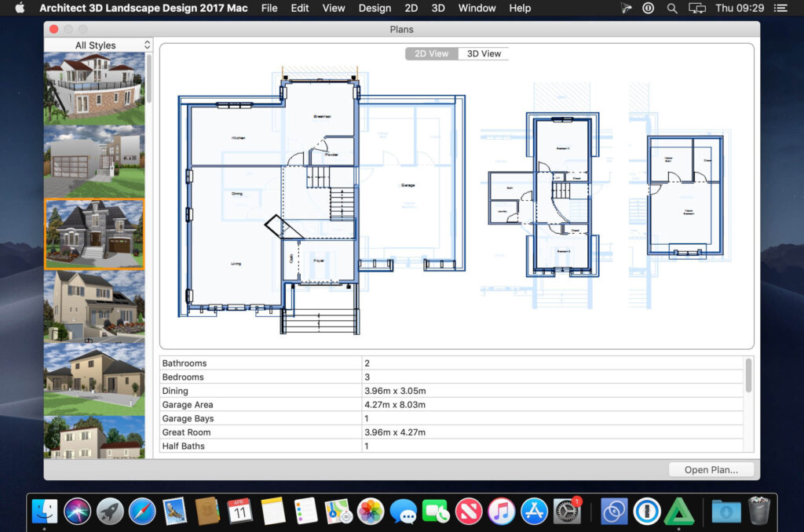This screenshot has height=532, width=804.
Task: Click the properties table scrollbar
Action: pos(748,376)
